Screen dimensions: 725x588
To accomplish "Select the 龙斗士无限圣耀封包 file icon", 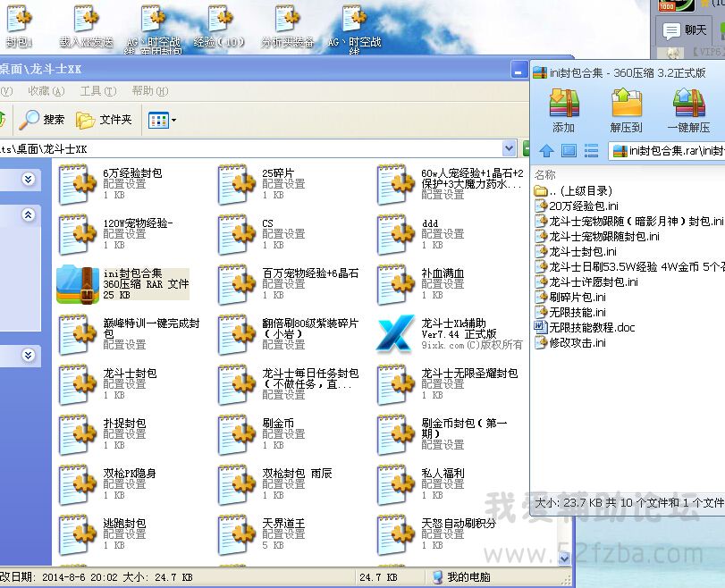I will [395, 384].
